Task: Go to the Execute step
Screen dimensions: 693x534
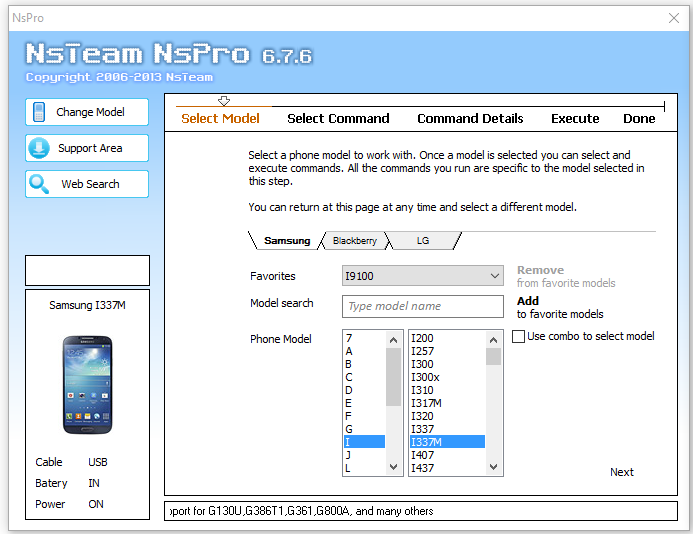Action: coord(575,118)
